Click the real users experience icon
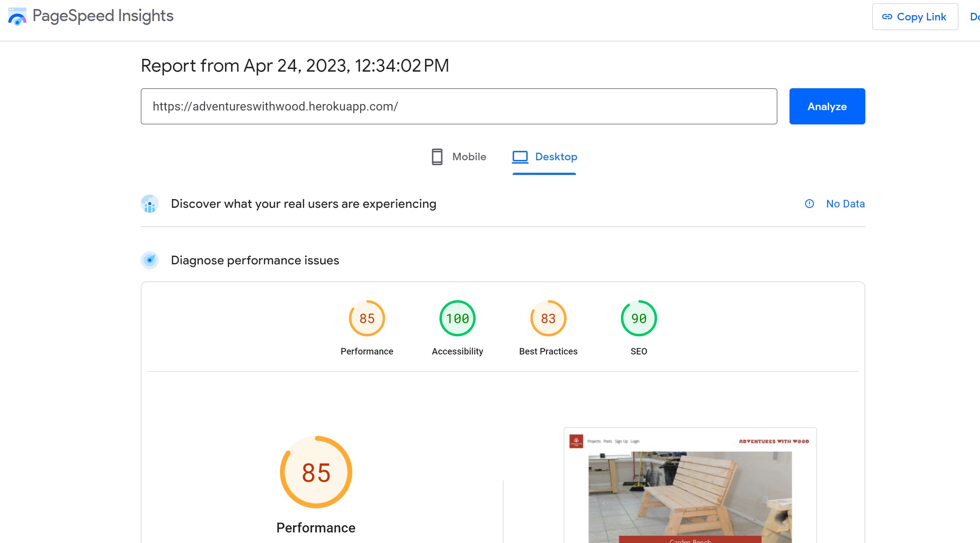Image resolution: width=980 pixels, height=543 pixels. click(149, 204)
